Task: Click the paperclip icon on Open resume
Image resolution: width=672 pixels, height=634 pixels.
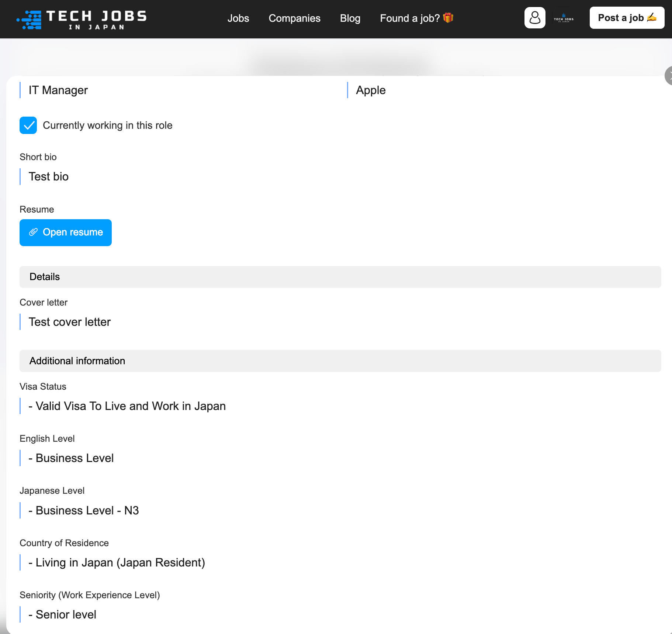Action: (x=34, y=232)
